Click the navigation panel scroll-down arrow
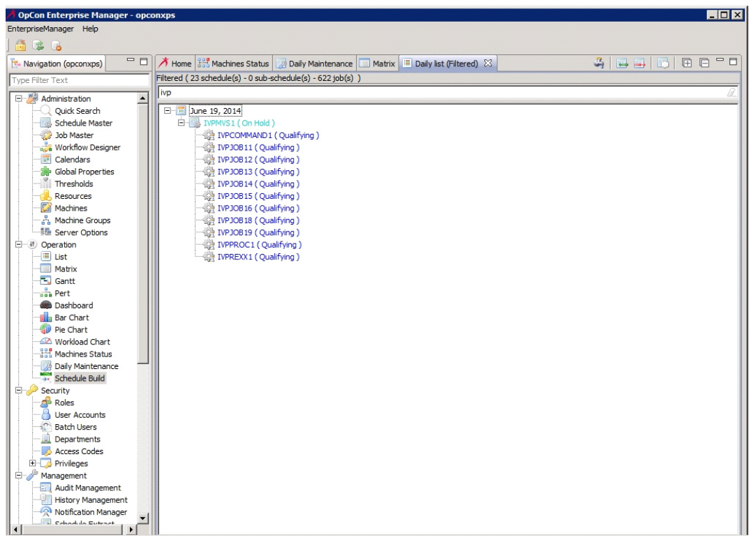The width and height of the screenshot is (756, 542). pos(142,518)
